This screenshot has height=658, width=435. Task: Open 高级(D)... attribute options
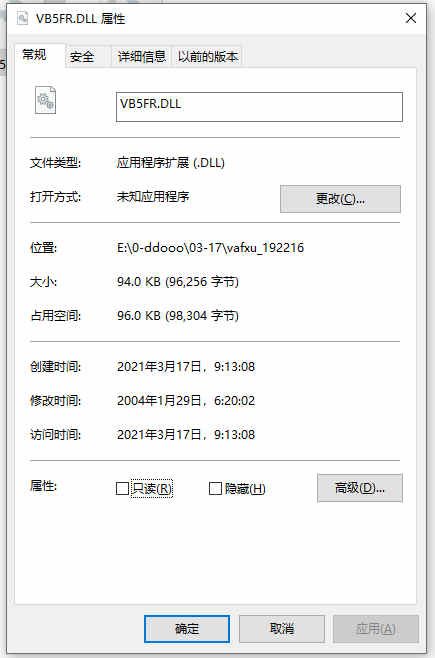360,488
